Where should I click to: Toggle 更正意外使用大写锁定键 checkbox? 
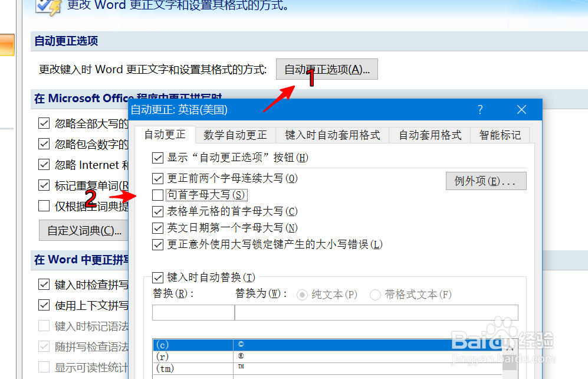coord(157,244)
